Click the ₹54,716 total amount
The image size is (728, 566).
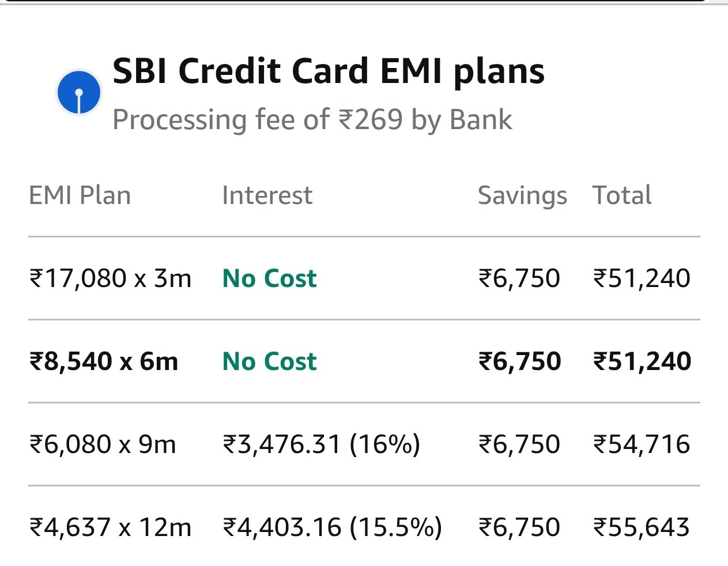(642, 444)
